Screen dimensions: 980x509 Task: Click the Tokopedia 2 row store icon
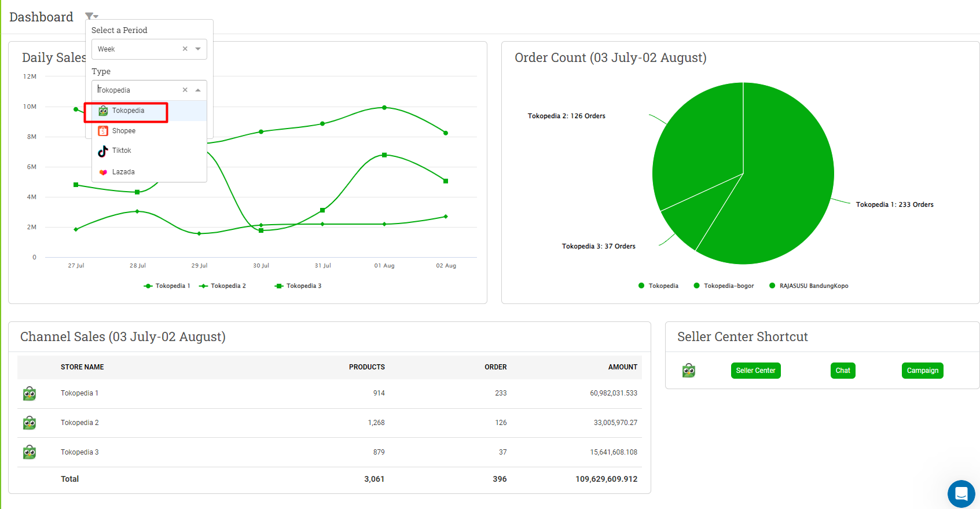pos(30,423)
